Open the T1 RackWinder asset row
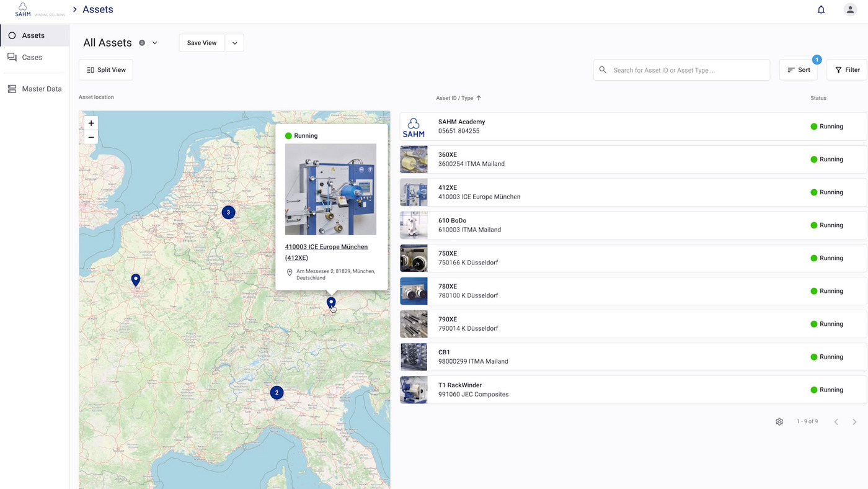 pos(633,390)
